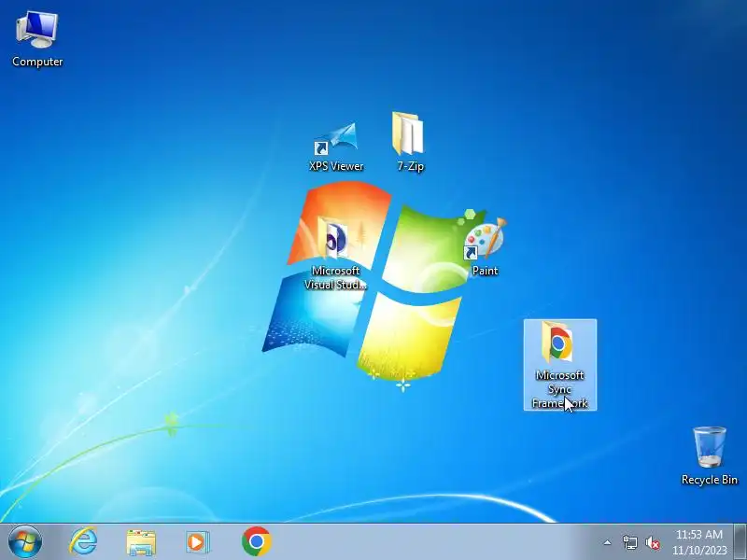Click the Paint label text
The height and width of the screenshot is (560, 747).
click(485, 271)
